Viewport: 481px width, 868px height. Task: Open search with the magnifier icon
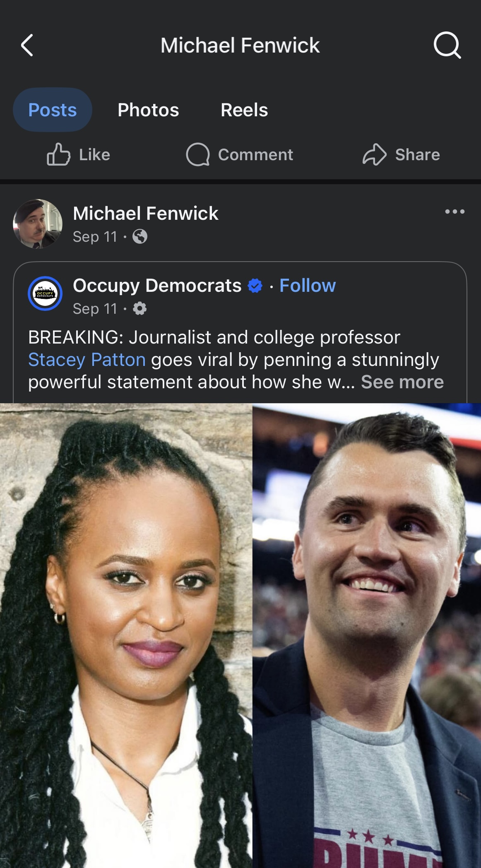pos(447,45)
